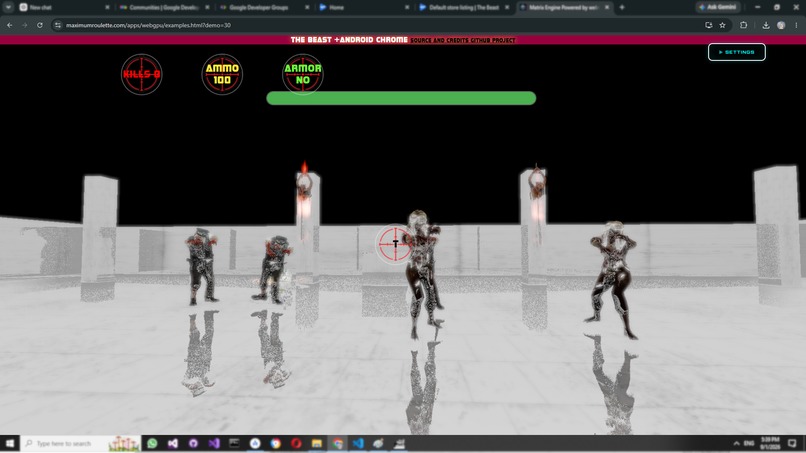Open the taskbar clock and date
The width and height of the screenshot is (806, 453).
coord(770,443)
